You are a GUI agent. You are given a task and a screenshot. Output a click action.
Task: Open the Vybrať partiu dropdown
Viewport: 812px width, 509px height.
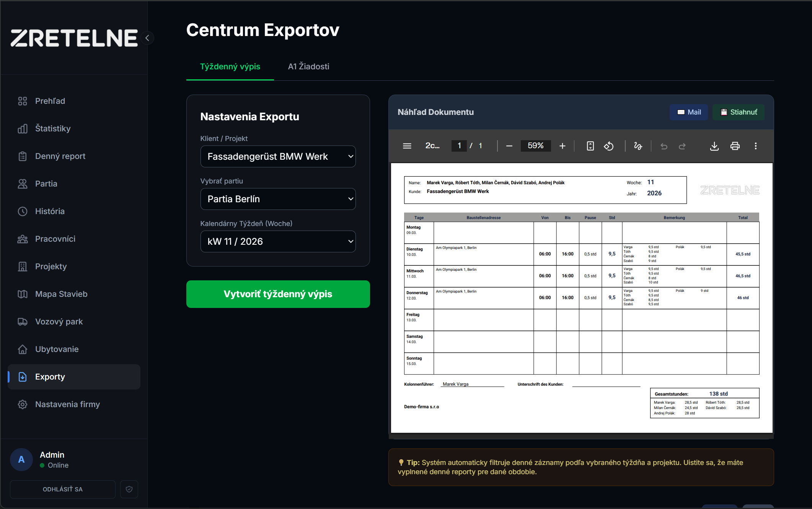(278, 199)
